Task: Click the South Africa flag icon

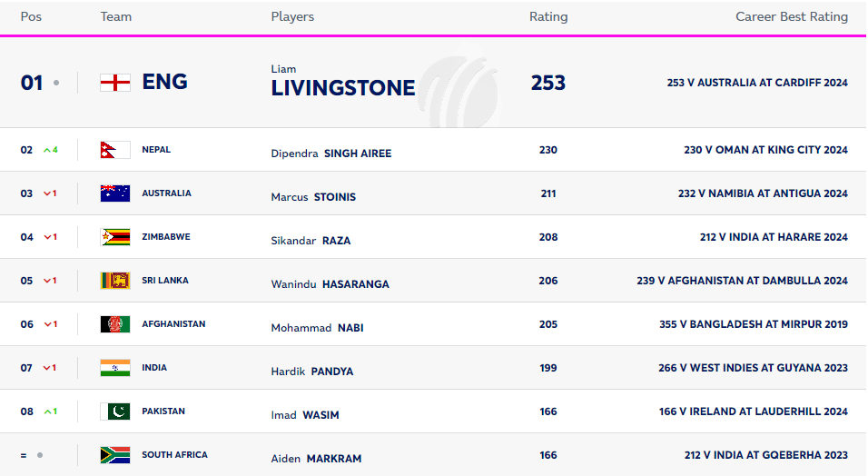Action: tap(115, 455)
